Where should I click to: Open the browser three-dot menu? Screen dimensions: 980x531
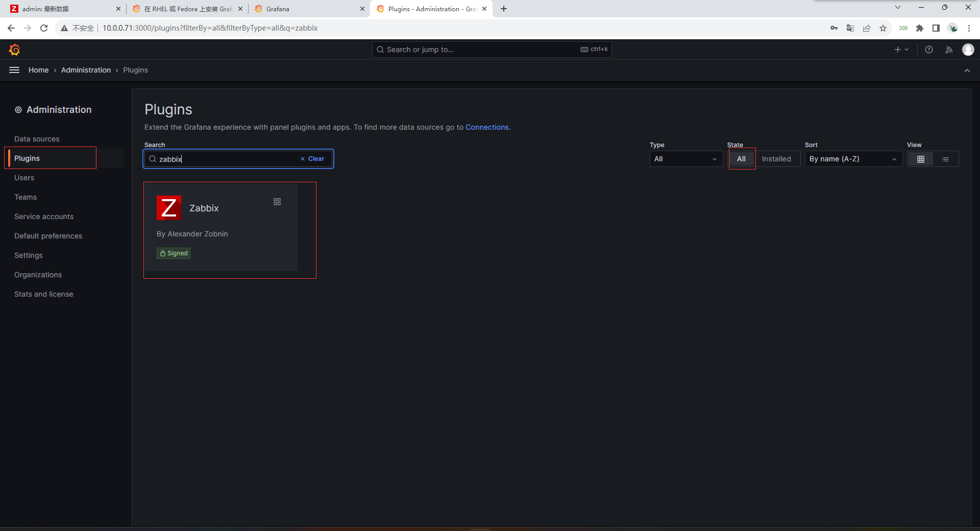[x=969, y=28]
